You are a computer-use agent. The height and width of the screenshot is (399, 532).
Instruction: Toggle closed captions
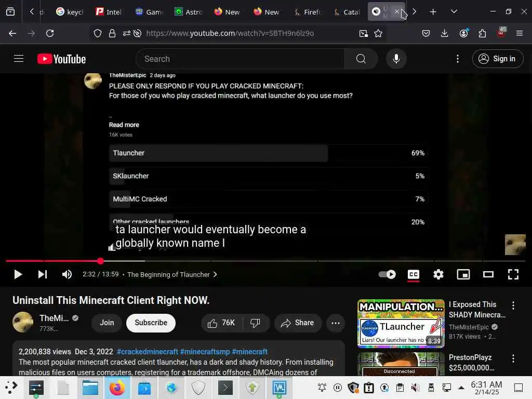coord(413,274)
